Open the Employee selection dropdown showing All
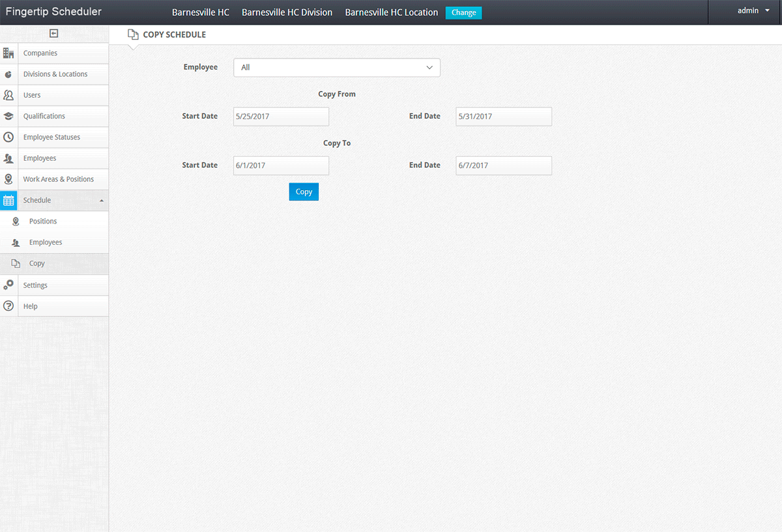 (336, 67)
